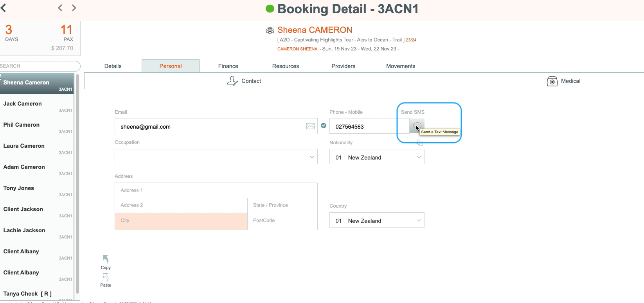Select Sheena Cameron in passenger list
The width and height of the screenshot is (644, 303).
coord(37,84)
